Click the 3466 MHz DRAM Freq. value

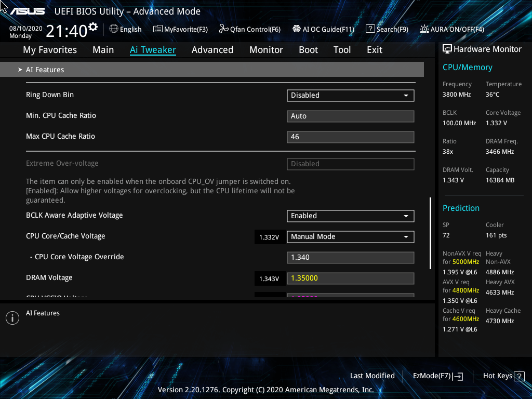(500, 152)
